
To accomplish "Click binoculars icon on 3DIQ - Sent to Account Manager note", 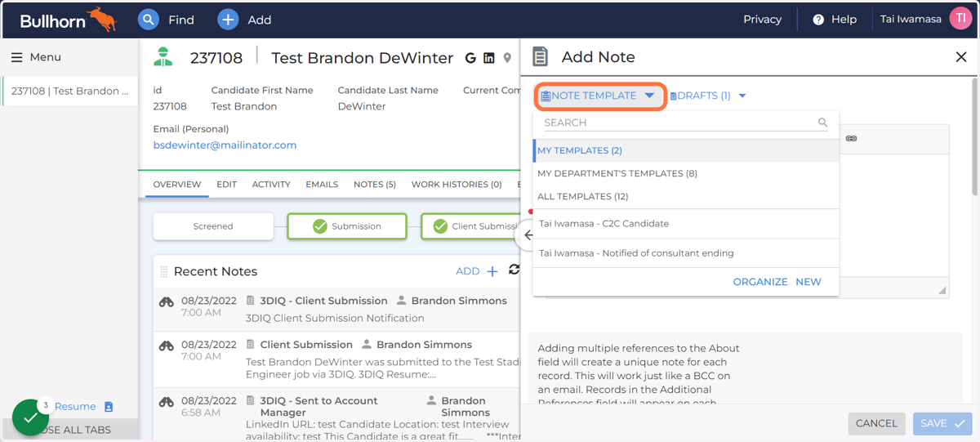I will (166, 402).
